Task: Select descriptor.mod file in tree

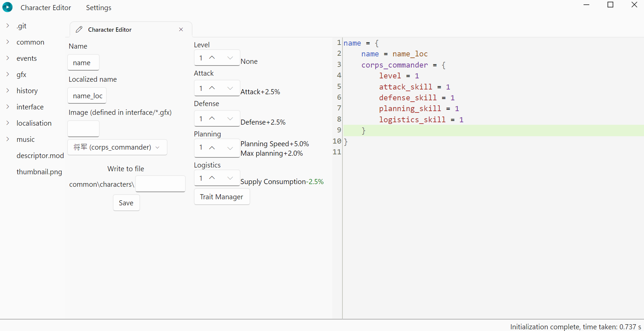Action: pyautogui.click(x=40, y=155)
